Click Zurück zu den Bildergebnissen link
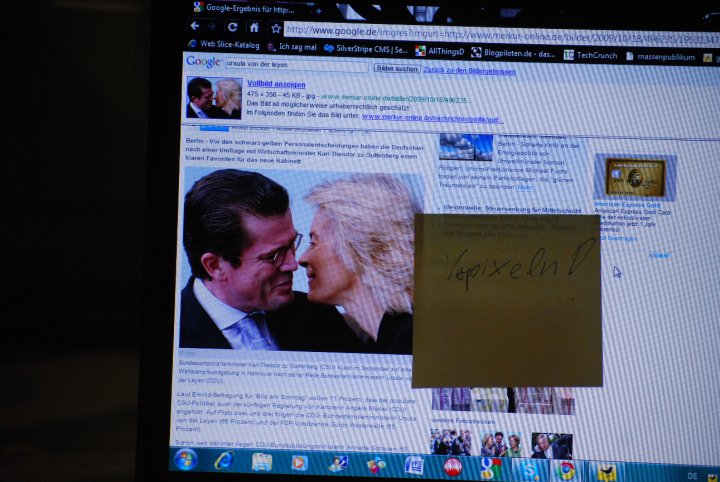Screen dimensions: 720x482 pos(469,71)
